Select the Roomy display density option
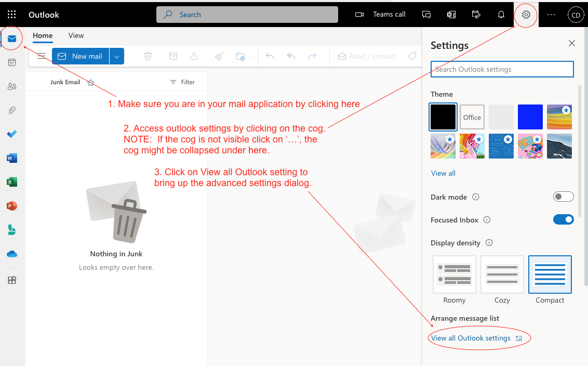Image resolution: width=588 pixels, height=366 pixels. tap(455, 275)
